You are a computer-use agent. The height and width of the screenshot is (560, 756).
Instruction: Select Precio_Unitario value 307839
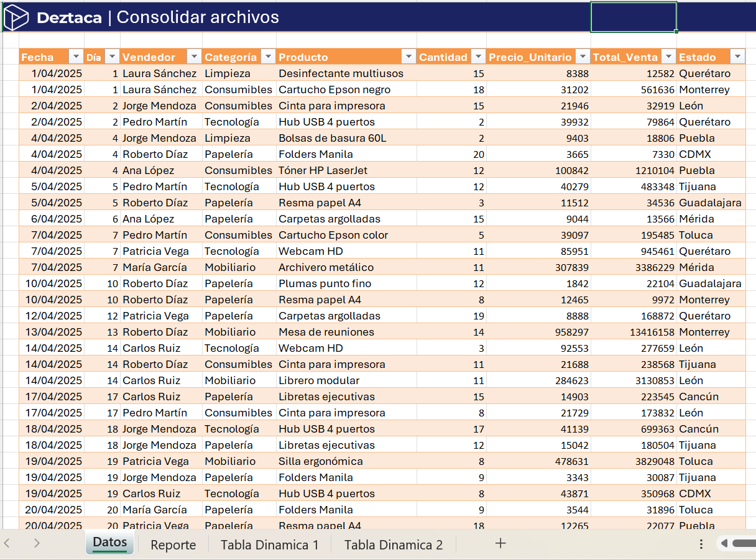point(538,267)
